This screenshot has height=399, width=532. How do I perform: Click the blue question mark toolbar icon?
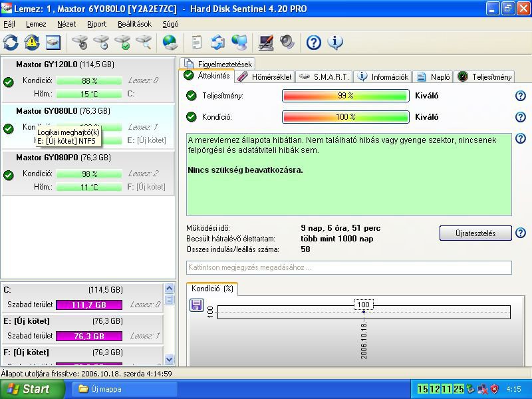click(313, 43)
